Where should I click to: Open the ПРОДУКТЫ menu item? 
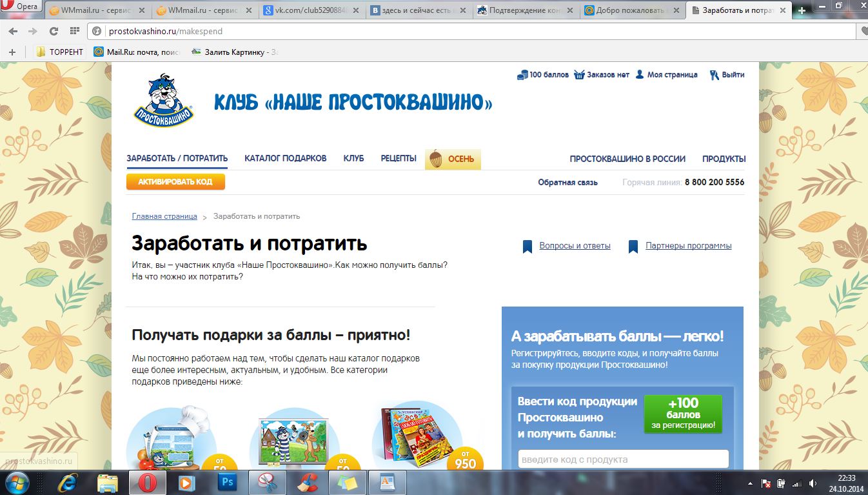(724, 159)
